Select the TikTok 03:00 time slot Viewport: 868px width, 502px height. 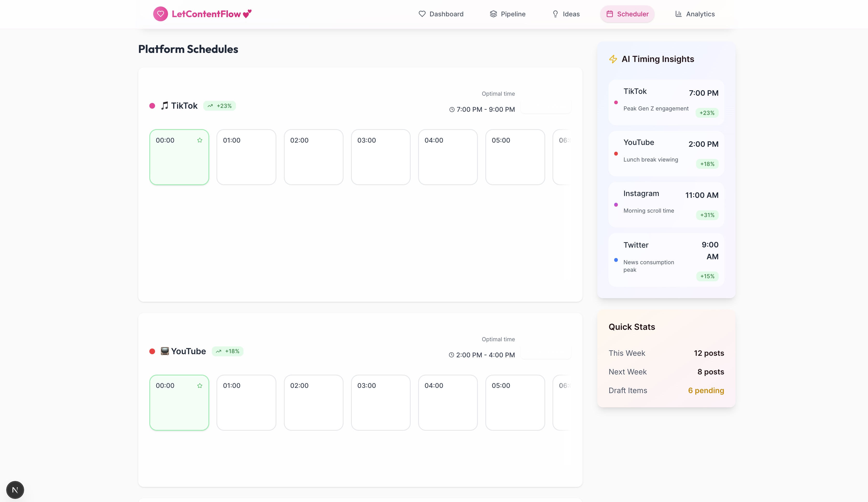click(x=381, y=157)
